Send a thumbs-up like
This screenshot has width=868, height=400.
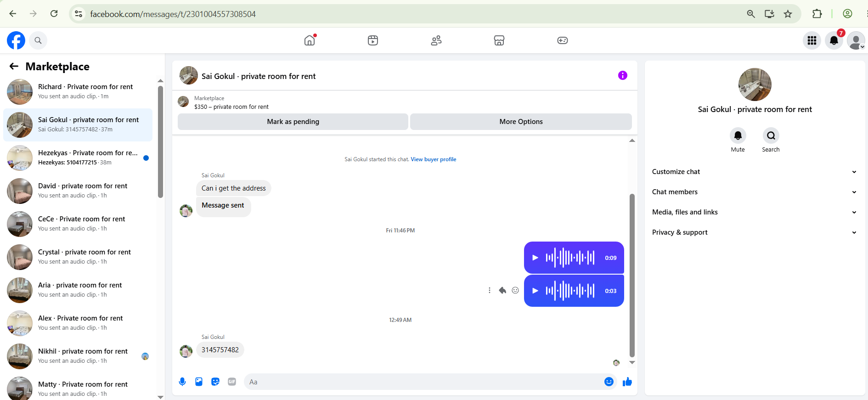click(x=627, y=382)
